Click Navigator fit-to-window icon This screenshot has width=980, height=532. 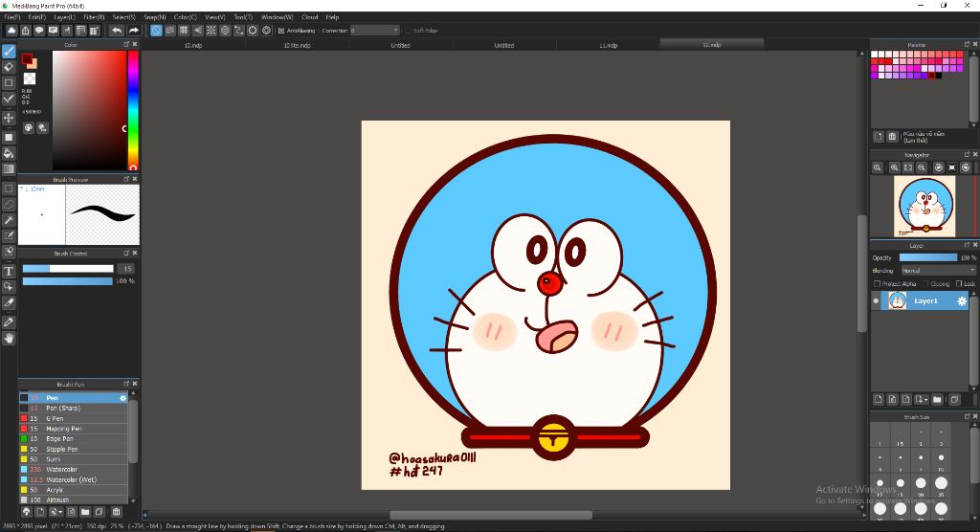(x=908, y=167)
